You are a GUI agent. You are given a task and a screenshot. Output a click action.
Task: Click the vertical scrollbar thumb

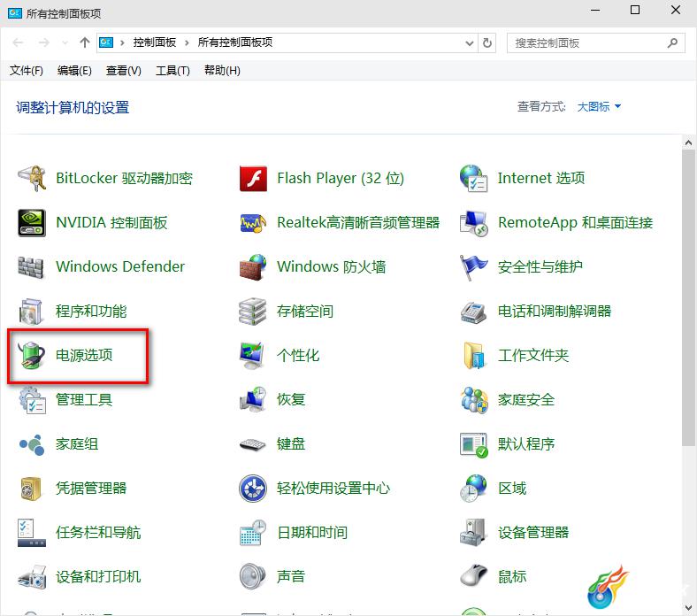pos(688,297)
